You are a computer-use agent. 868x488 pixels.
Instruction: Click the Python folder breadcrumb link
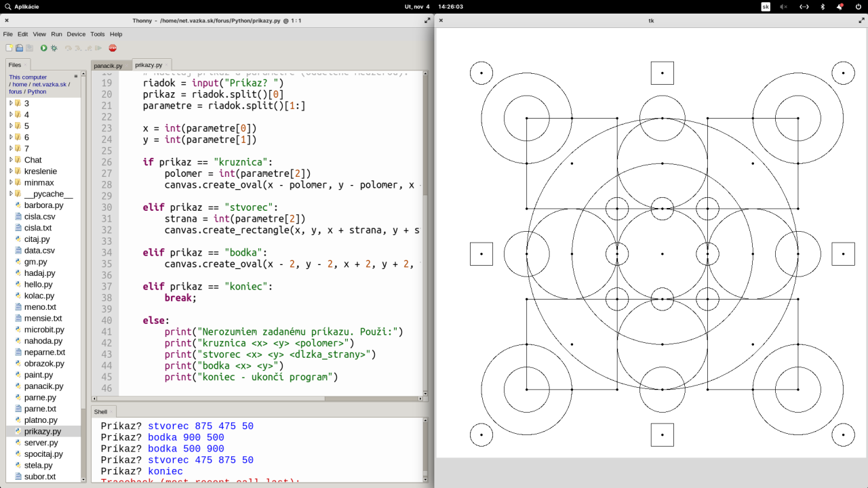click(37, 91)
